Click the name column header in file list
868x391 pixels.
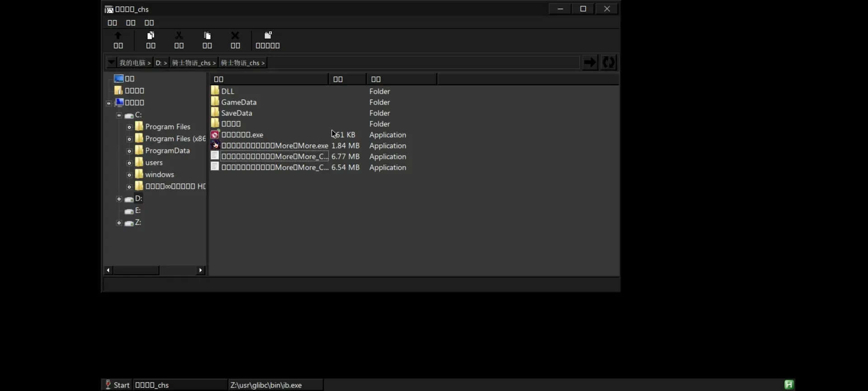pyautogui.click(x=269, y=79)
